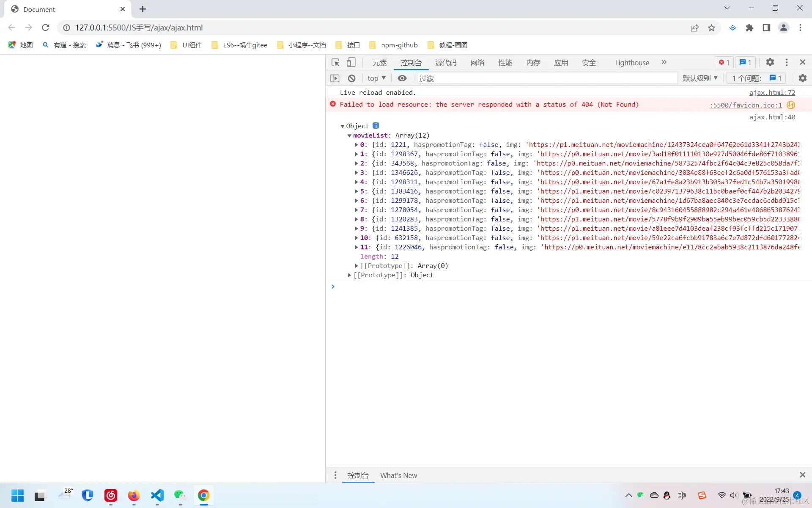Switch to the 元素 tab
This screenshot has height=508, width=812.
(379, 63)
